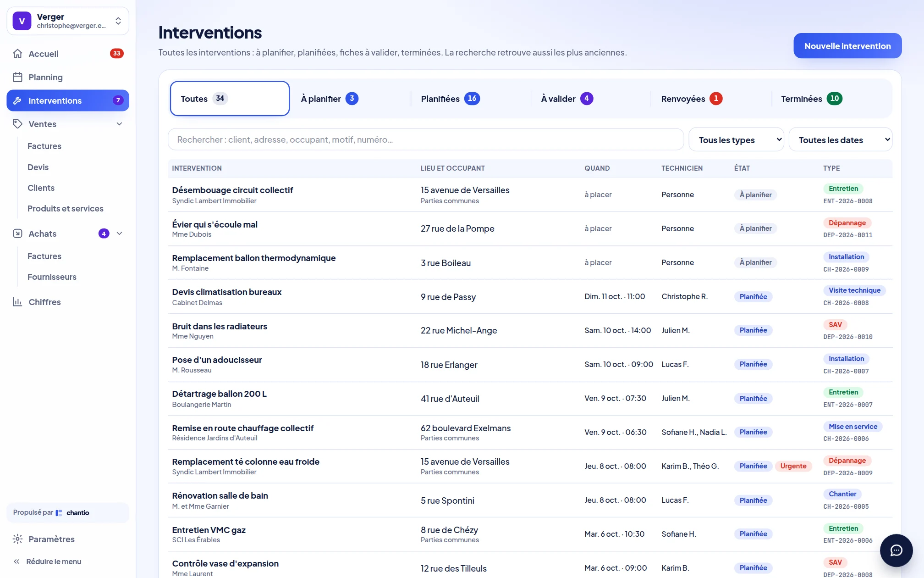Click the Nouvelle intervention button
This screenshot has width=924, height=578.
[x=847, y=46]
